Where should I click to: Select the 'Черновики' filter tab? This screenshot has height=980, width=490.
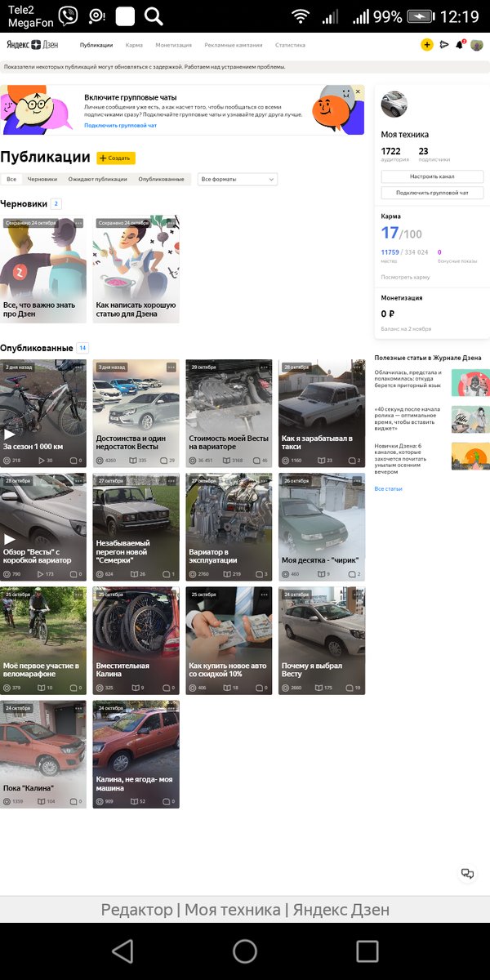pos(42,179)
